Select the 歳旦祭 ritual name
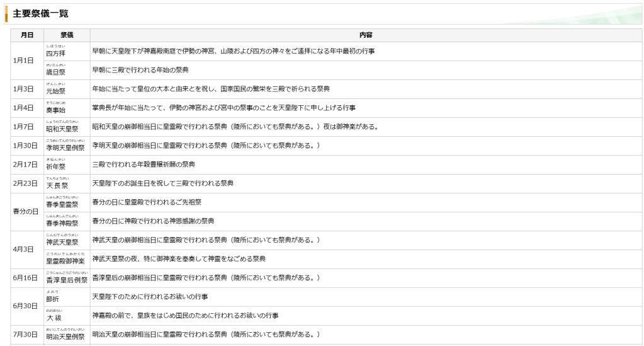The width and height of the screenshot is (644, 346). tap(55, 72)
